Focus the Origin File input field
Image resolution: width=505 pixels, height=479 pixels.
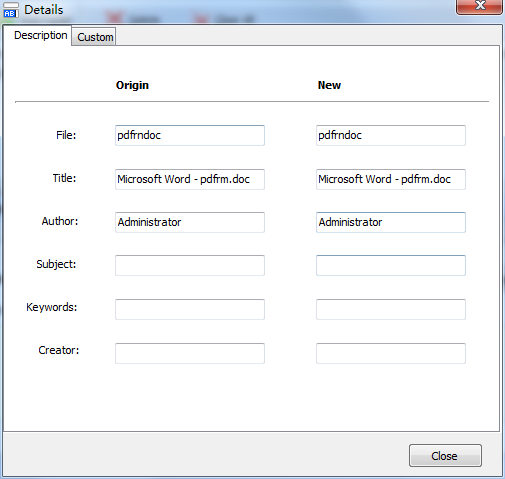(x=190, y=135)
